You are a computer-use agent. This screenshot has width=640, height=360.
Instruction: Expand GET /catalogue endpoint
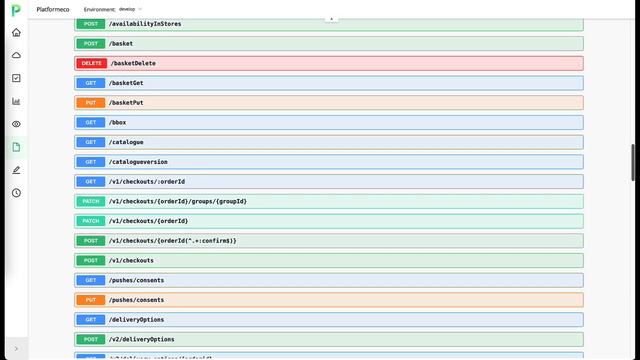tap(329, 142)
